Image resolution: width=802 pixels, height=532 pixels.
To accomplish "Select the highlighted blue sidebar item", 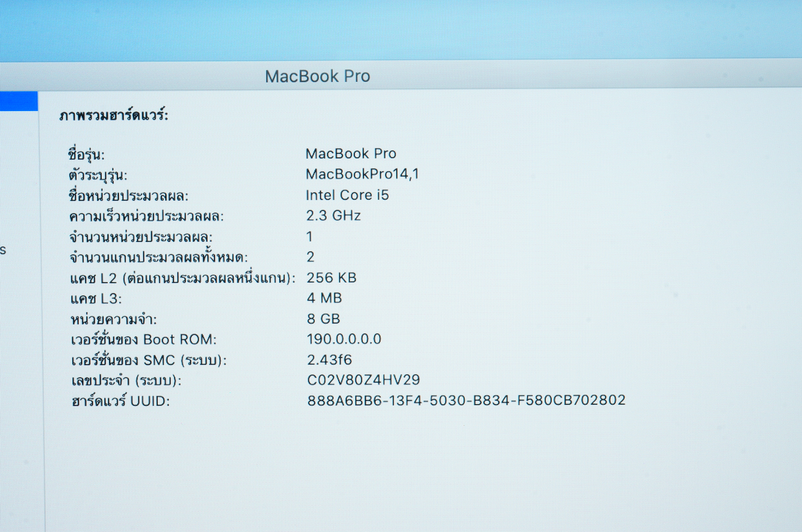I will 19,101.
